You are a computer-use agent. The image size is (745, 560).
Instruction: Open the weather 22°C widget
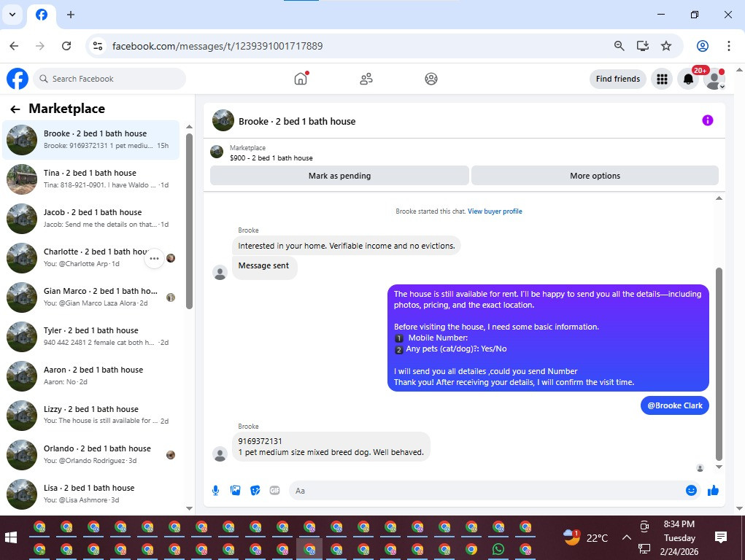coord(585,537)
